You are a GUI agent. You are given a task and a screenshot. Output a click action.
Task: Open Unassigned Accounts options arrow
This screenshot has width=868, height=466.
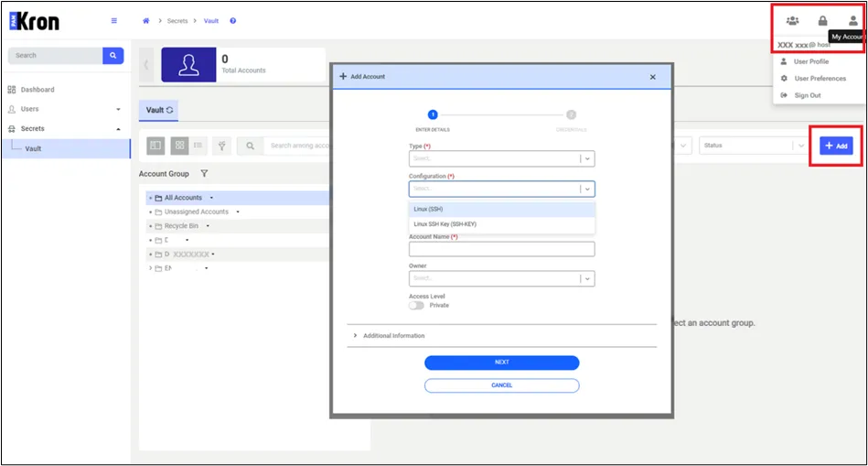[238, 212]
